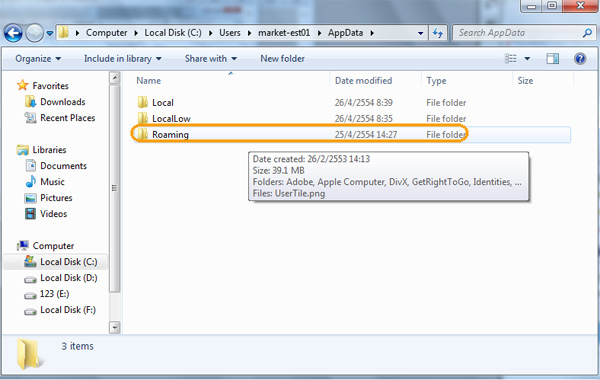
Task: Refresh the folder view
Action: pyautogui.click(x=438, y=33)
